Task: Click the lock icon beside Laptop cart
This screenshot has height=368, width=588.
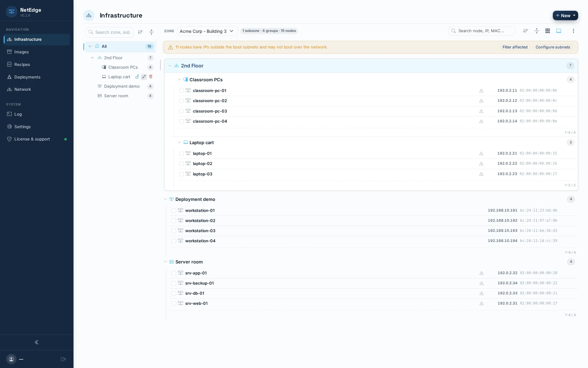Action: 137,77
